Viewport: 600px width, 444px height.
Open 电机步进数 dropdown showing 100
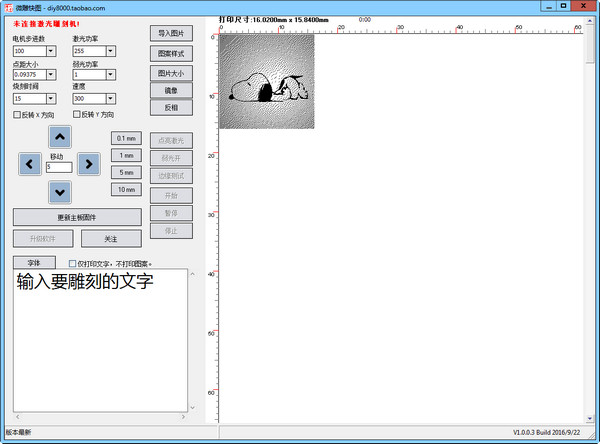point(51,51)
